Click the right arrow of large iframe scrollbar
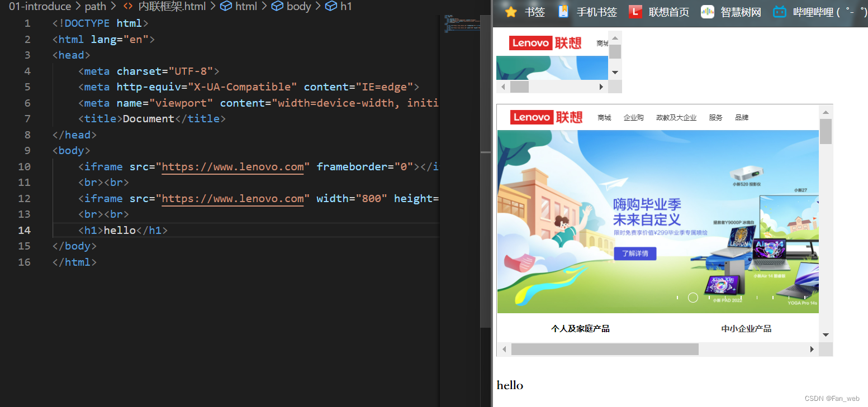 pos(812,349)
